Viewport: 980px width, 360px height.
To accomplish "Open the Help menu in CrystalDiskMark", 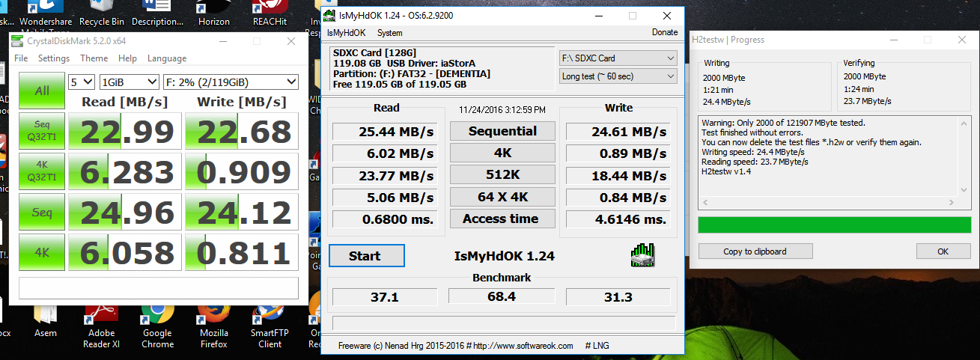I will [127, 58].
